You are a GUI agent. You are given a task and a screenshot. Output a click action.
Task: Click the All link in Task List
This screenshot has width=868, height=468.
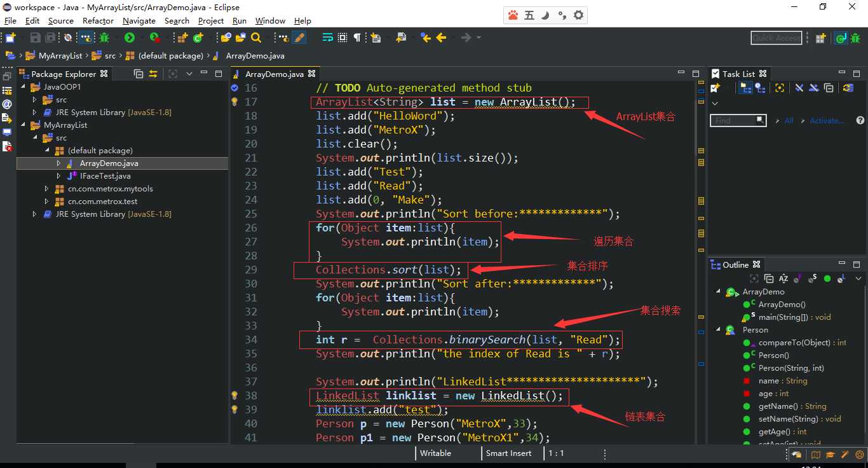click(x=789, y=120)
